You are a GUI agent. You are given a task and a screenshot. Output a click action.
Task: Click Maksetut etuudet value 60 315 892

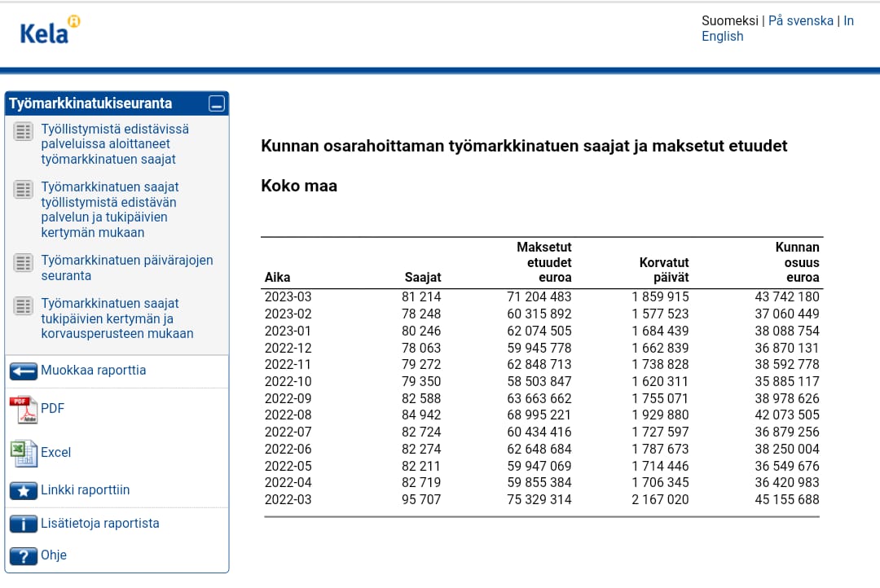click(x=539, y=314)
